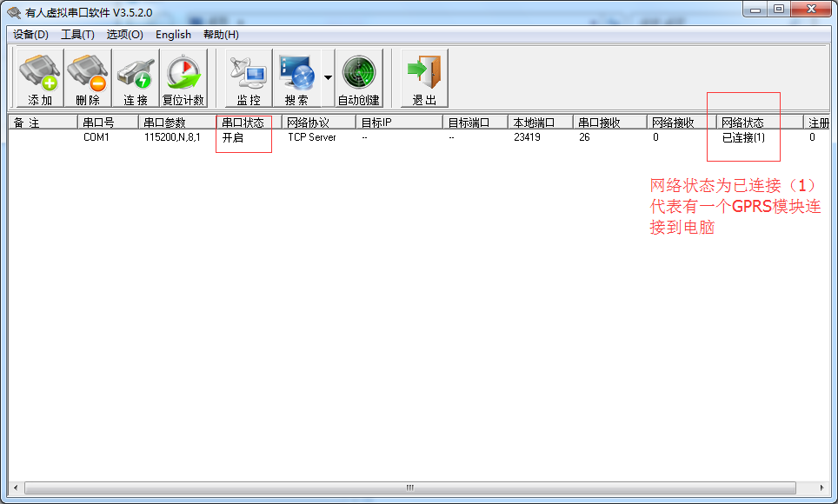Expand the dropdown arrow beside 搜索
838x504 pixels.
(328, 77)
